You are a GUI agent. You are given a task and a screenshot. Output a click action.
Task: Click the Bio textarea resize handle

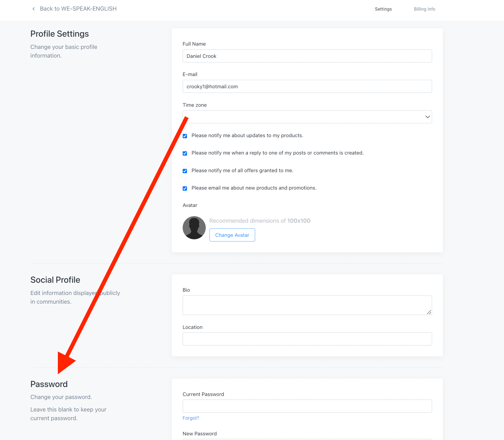[429, 312]
